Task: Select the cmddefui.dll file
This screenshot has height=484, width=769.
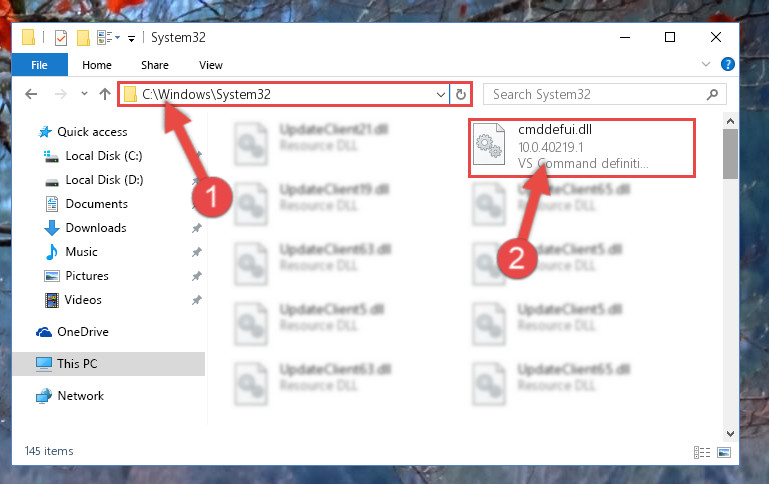Action: point(582,148)
